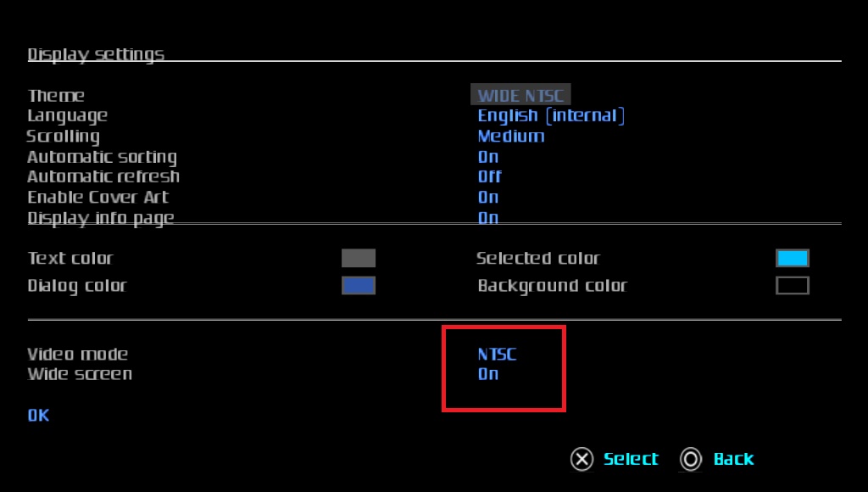Change Video mode NTSC value
The width and height of the screenshot is (868, 492).
pyautogui.click(x=498, y=355)
